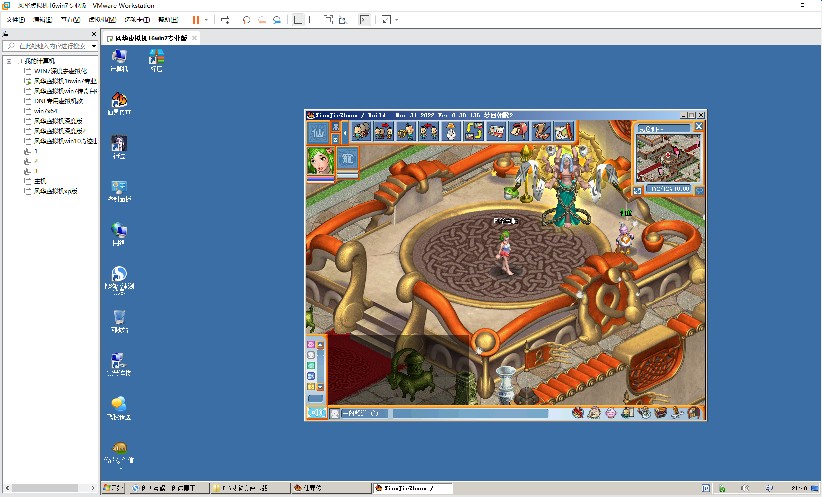Image resolution: width=822 pixels, height=497 pixels.
Task: Click the guest Start button on the taskbar
Action: tap(113, 488)
